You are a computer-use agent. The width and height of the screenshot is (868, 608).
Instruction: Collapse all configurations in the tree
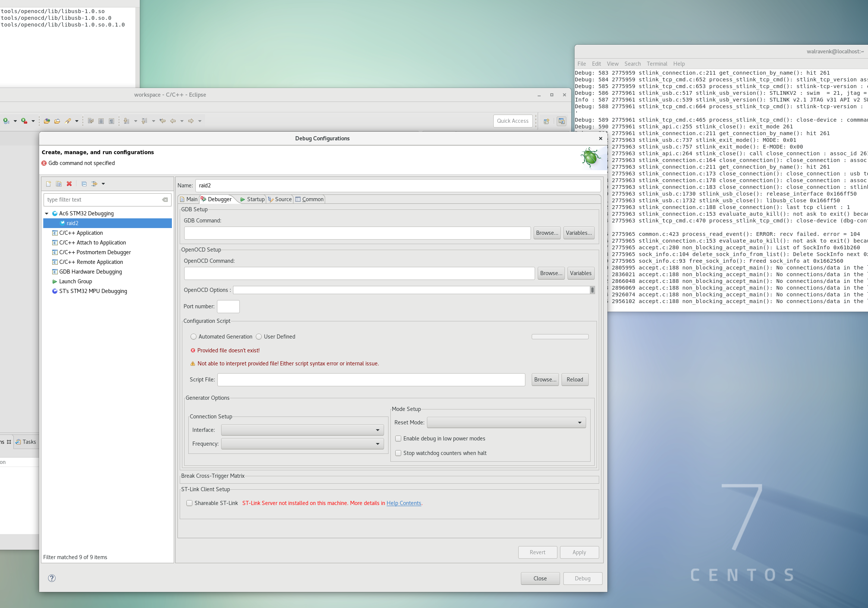[84, 184]
